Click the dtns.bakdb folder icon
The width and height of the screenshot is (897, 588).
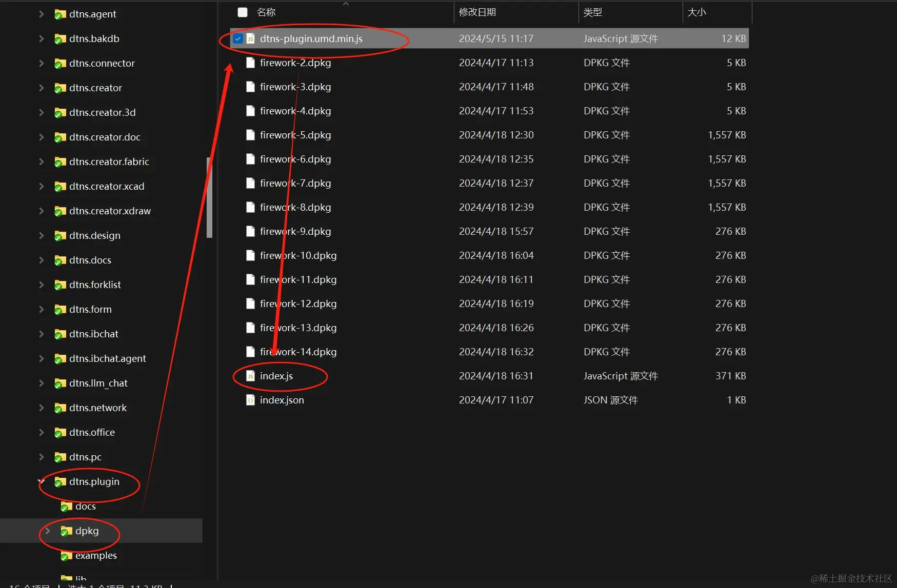[60, 39]
